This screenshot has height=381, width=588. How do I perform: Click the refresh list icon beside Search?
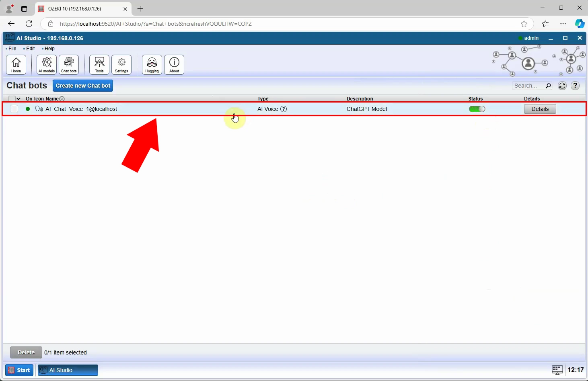[x=562, y=86]
